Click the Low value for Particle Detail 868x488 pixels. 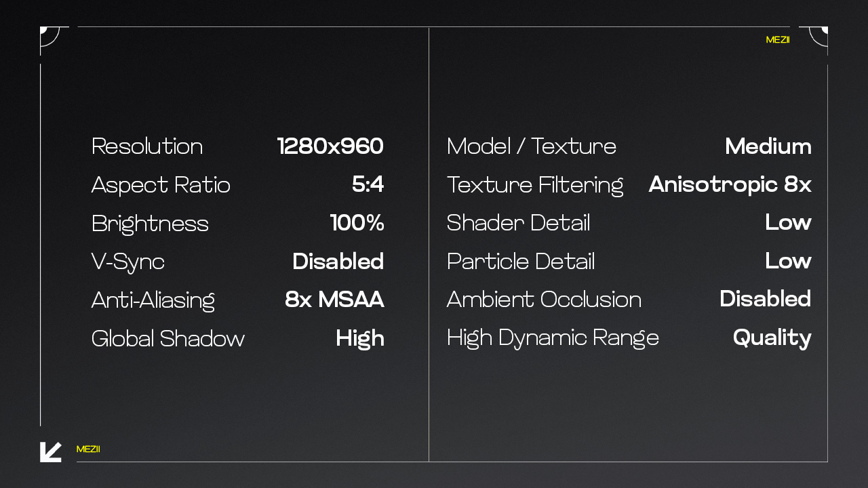click(788, 261)
